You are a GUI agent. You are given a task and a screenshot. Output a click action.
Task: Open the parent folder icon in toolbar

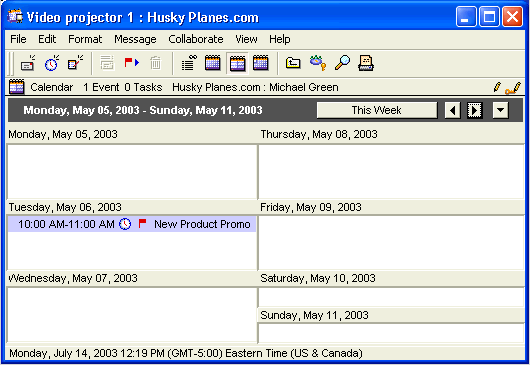[x=293, y=63]
